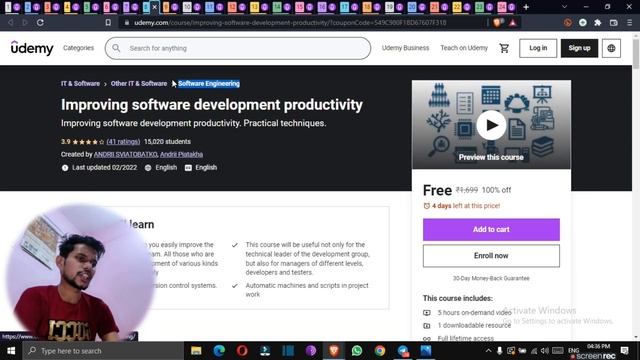Click the Windows taskbar search box
This screenshot has width=640, height=360.
click(103, 351)
